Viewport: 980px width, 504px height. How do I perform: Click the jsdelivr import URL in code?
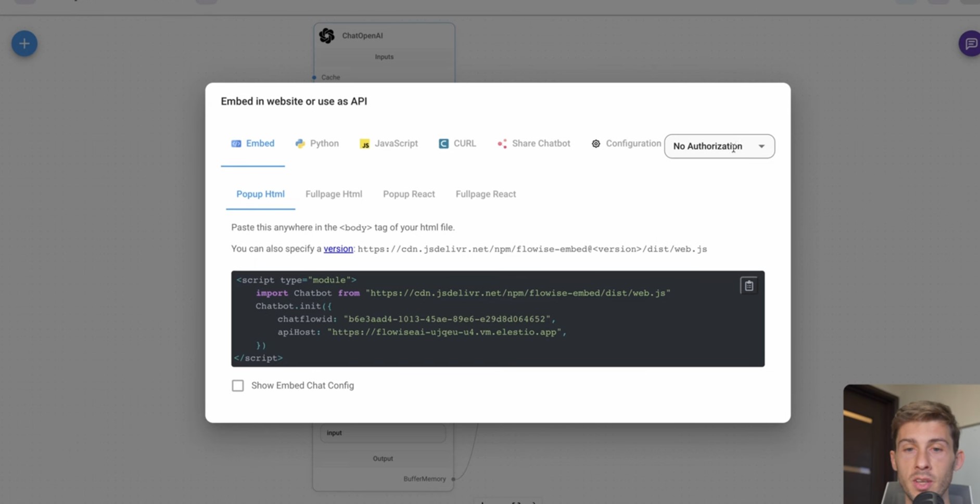[x=518, y=293]
